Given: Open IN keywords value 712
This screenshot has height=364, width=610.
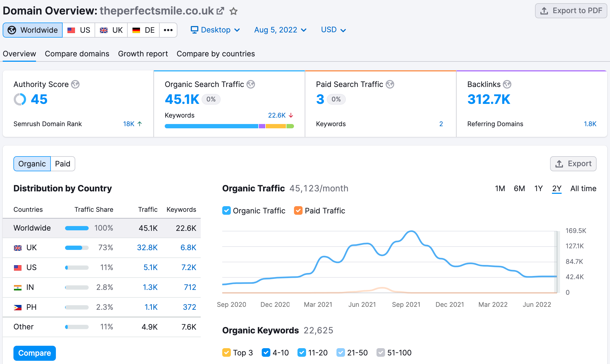Looking at the screenshot, I should pyautogui.click(x=190, y=287).
